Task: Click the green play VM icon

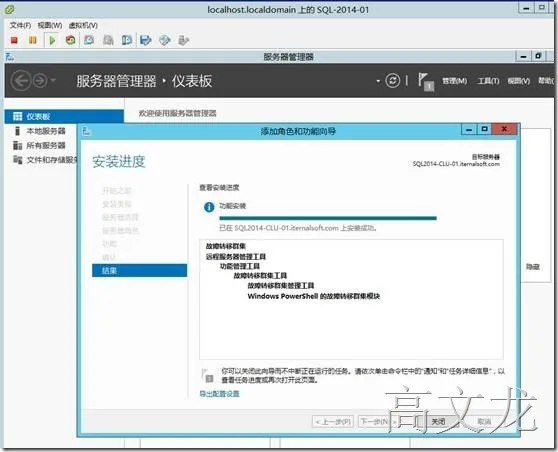Action: (52, 40)
